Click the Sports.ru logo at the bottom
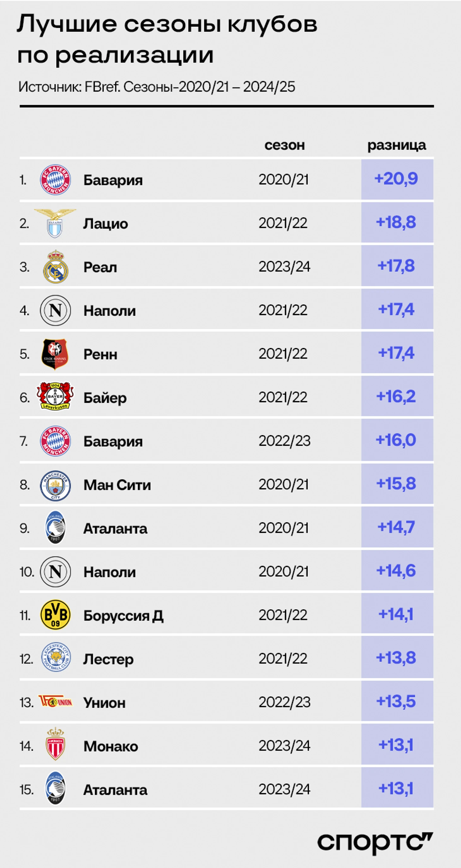Viewport: 461px width, 868px height. point(375,842)
